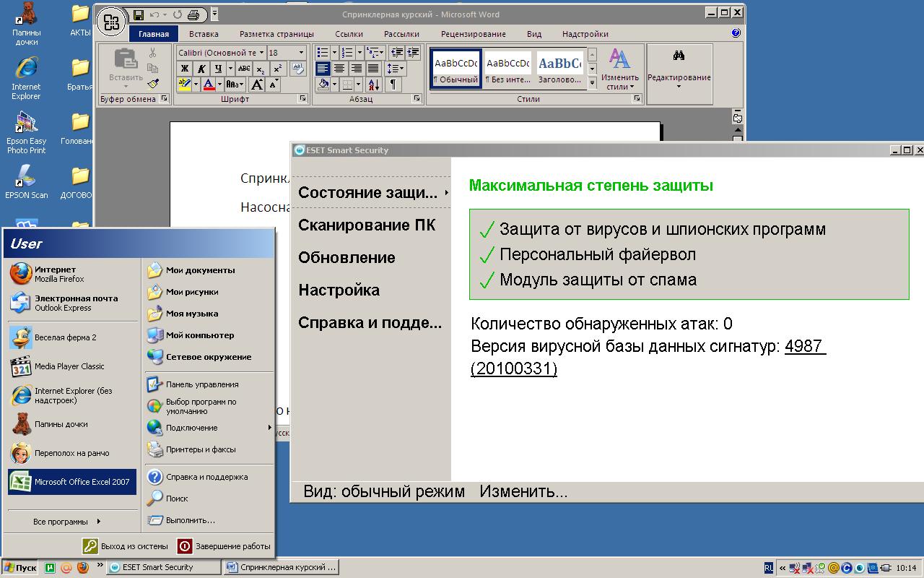Align paragraph text to the right
Screen dimensions: 924x578
(356, 69)
